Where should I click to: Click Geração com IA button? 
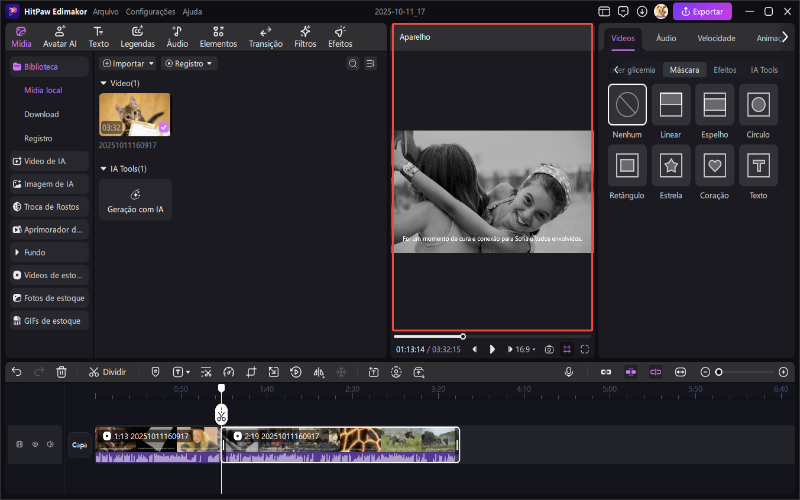135,199
